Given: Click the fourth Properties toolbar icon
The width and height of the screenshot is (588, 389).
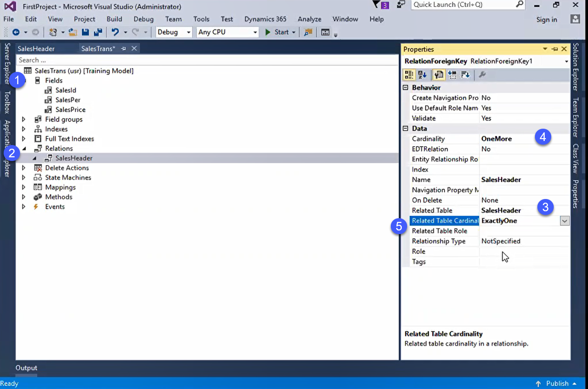Looking at the screenshot, I should pyautogui.click(x=452, y=74).
